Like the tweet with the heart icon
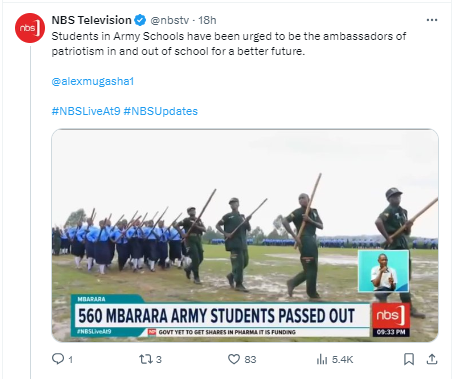 (x=234, y=359)
